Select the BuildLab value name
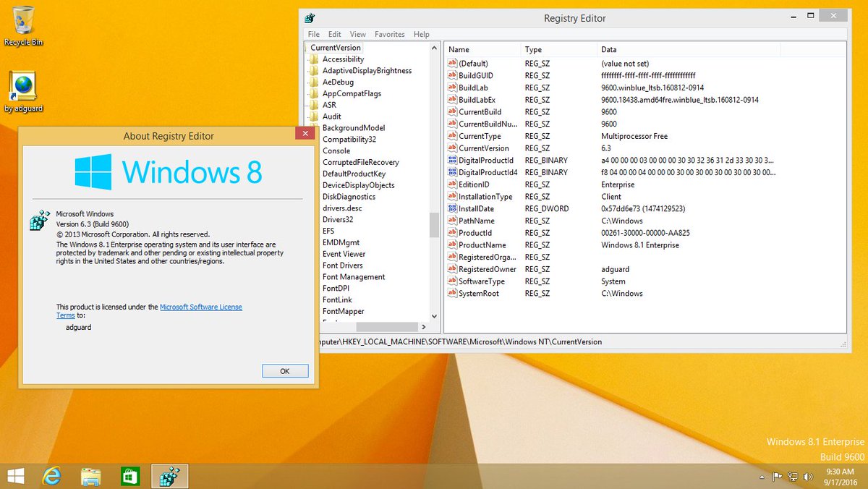Screen dimensions: 868x489 pyautogui.click(x=473, y=88)
